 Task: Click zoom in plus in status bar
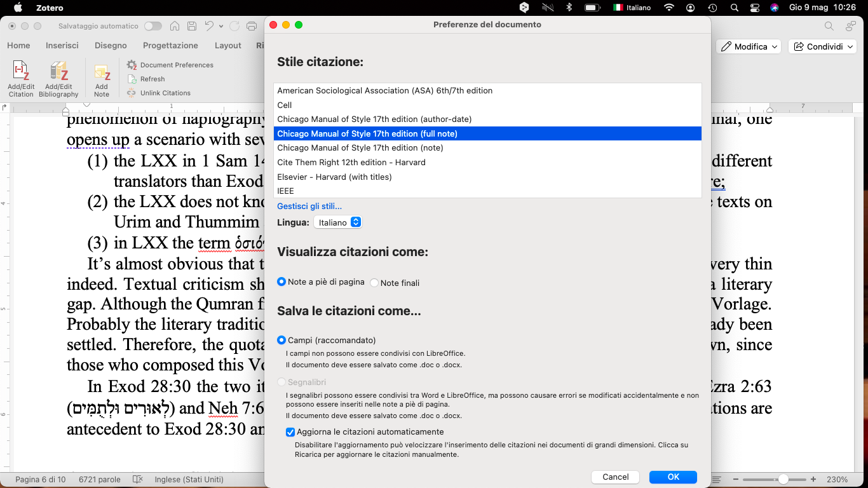pos(813,479)
